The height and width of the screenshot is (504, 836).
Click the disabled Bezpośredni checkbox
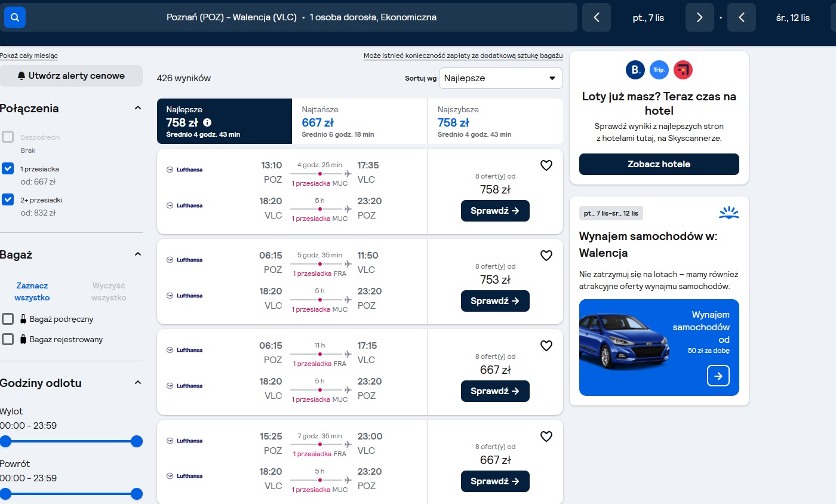8,137
